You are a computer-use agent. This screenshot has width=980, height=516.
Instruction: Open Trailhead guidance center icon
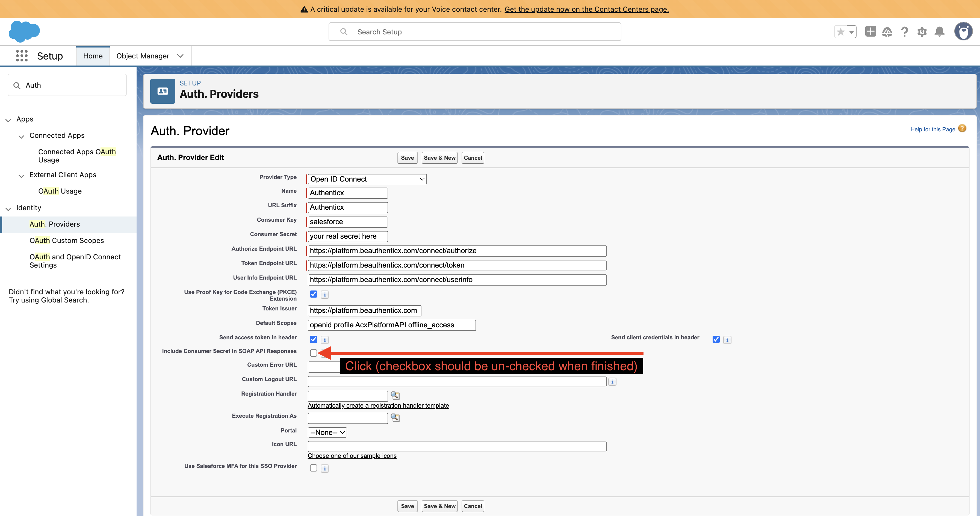click(x=887, y=32)
